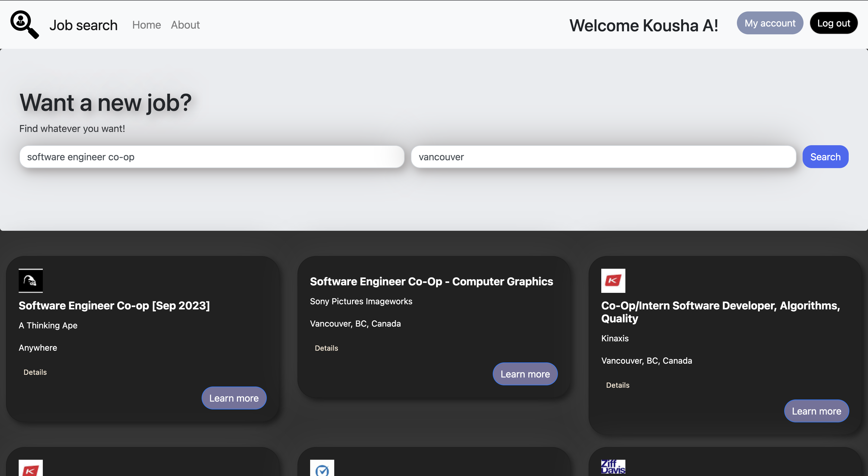Open the About page
Image resolution: width=868 pixels, height=476 pixels.
[x=185, y=25]
